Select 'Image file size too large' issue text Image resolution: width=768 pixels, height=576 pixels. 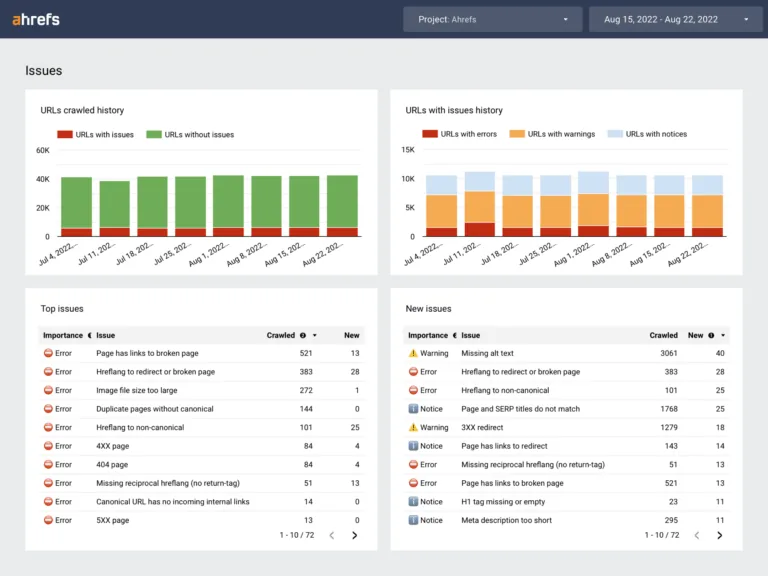tap(137, 390)
